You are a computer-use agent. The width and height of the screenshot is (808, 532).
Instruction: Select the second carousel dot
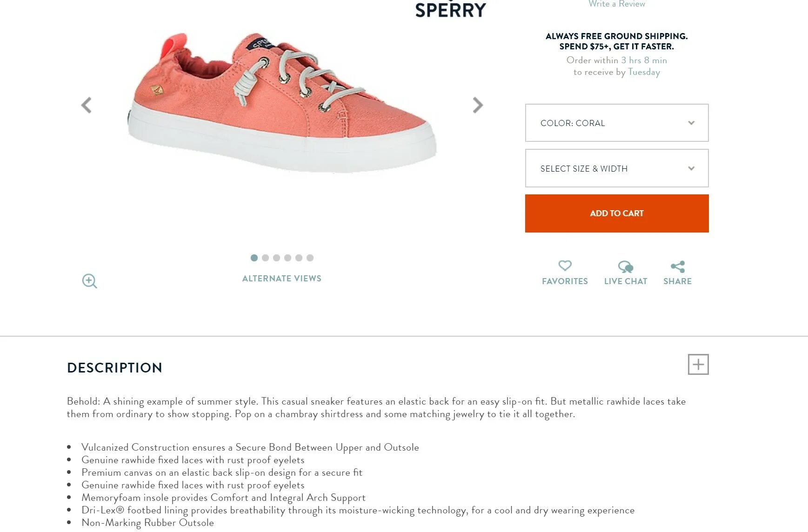point(265,258)
